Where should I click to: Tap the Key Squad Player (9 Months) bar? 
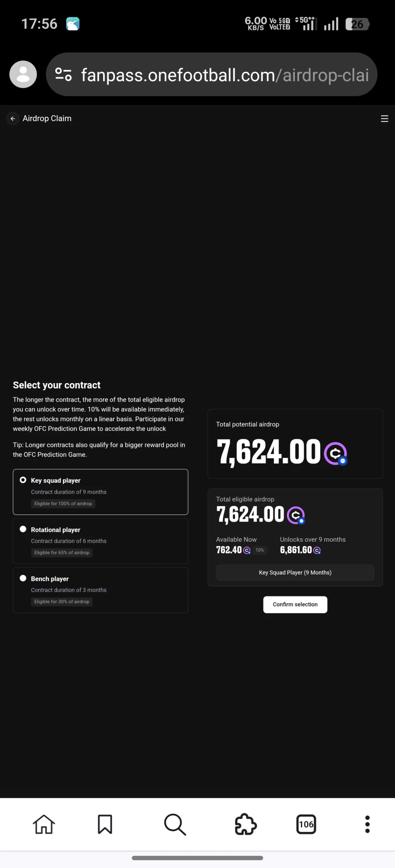(295, 572)
